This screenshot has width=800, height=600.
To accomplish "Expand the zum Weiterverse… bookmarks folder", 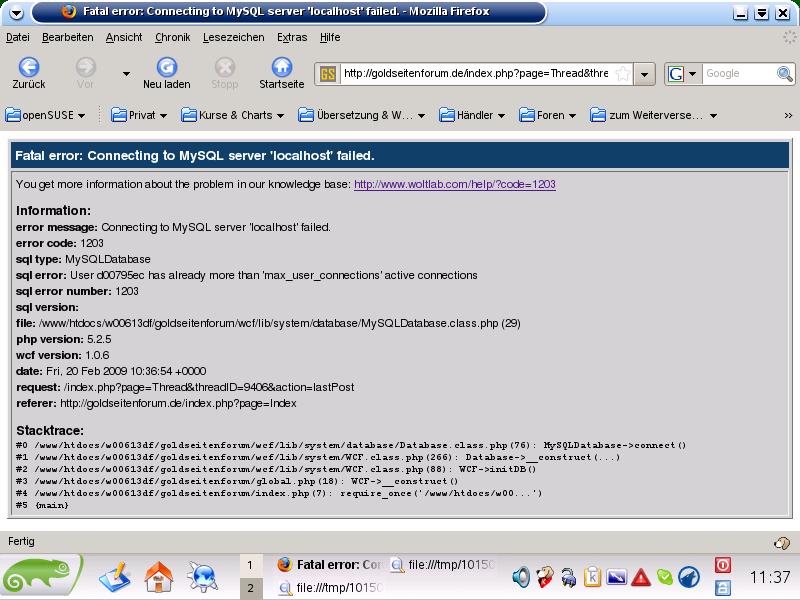I will click(x=654, y=115).
